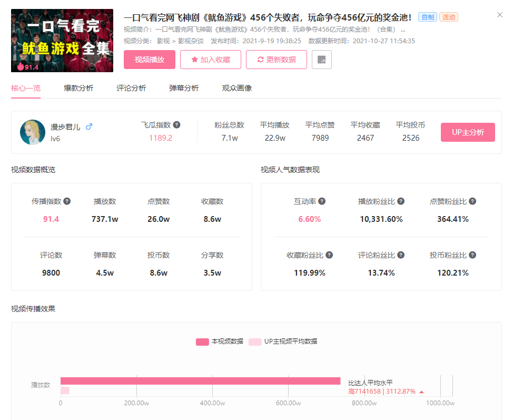
Task: Open UP主分析 via the pink button
Action: [x=468, y=132]
